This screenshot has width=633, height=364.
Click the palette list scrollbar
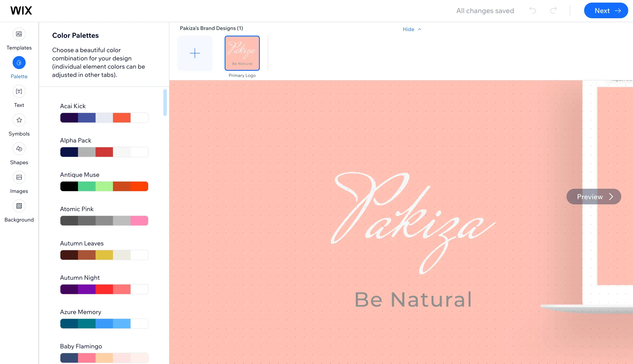tap(165, 103)
